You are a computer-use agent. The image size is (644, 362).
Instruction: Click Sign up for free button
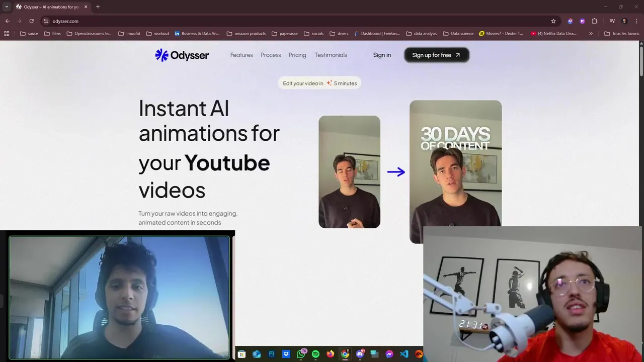(x=436, y=55)
